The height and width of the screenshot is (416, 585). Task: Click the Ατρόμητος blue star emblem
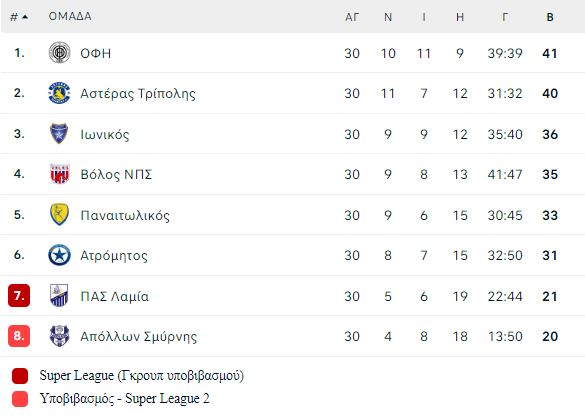(59, 255)
